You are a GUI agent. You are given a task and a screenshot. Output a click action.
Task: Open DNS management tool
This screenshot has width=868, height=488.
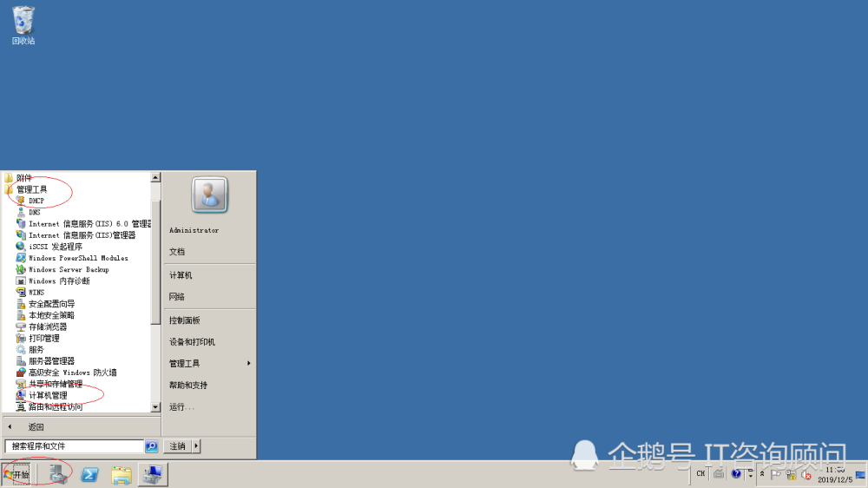pyautogui.click(x=29, y=212)
